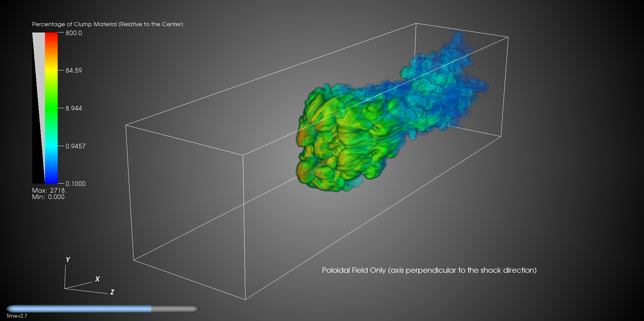Click the "Min: 0.000" readout
The height and width of the screenshot is (321, 644).
tap(48, 197)
